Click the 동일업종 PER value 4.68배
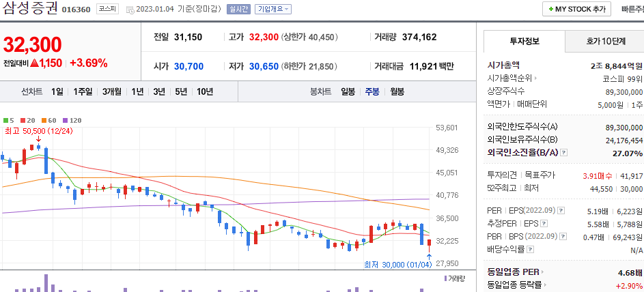This screenshot has height=292, width=644. [x=630, y=273]
